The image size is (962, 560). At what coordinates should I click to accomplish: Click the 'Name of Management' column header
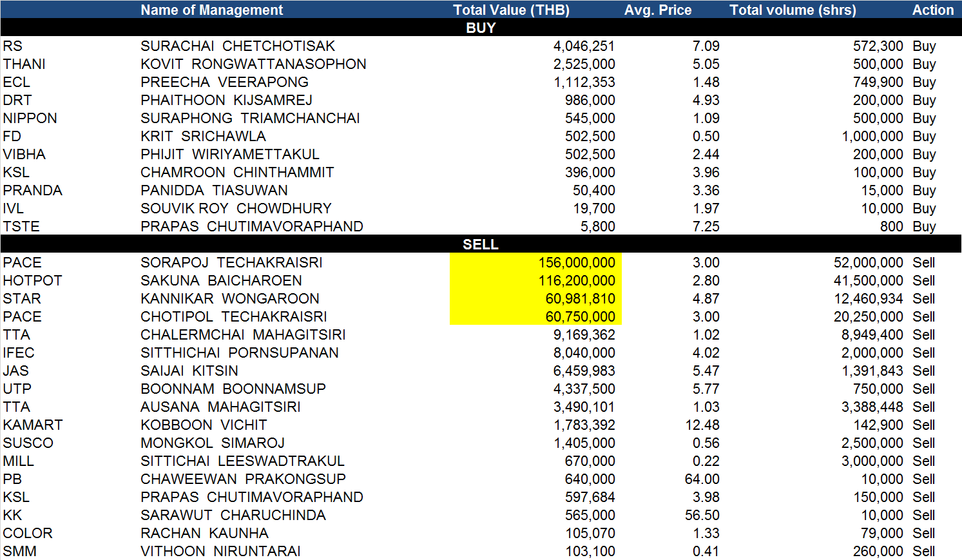(x=211, y=10)
